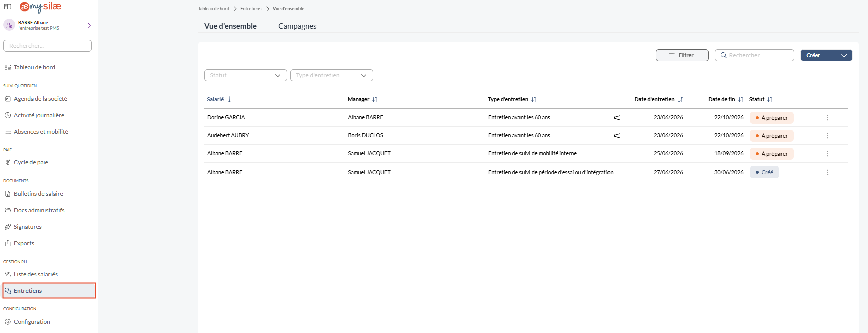The width and height of the screenshot is (868, 333).
Task: Open Tableau de bord in the sidebar
Action: [34, 67]
